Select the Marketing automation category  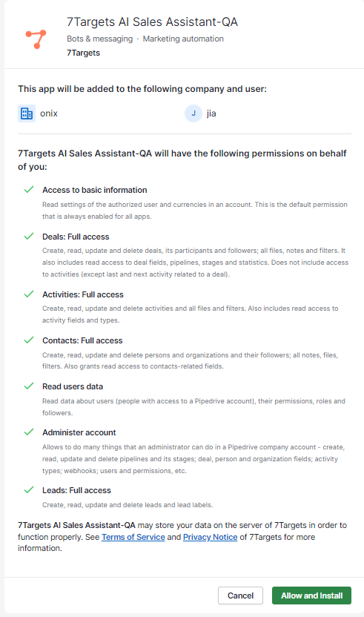point(183,39)
